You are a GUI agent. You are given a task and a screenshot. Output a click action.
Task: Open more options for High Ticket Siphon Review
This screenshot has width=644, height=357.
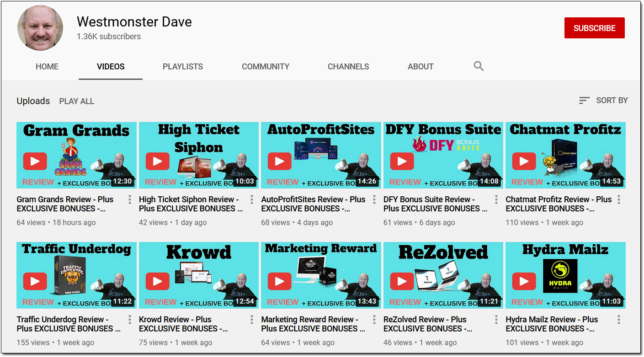click(252, 199)
